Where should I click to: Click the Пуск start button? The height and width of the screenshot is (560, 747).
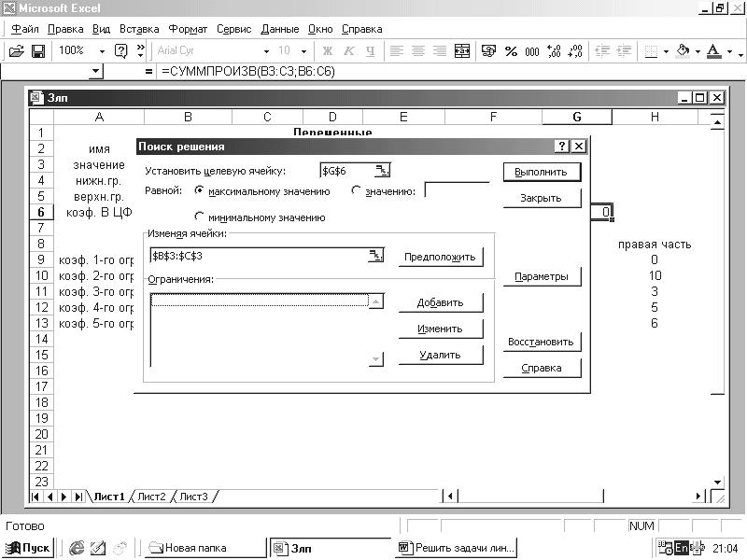29,548
